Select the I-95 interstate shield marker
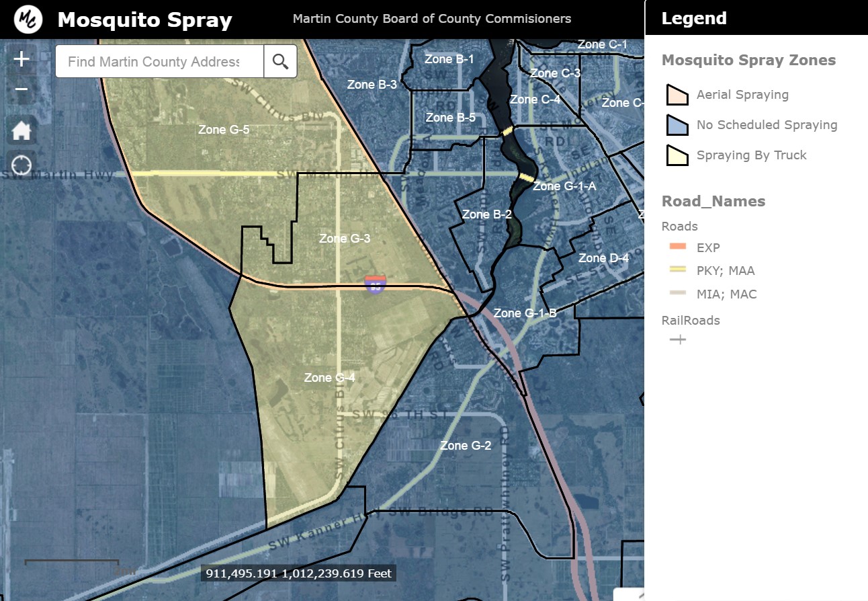 [376, 284]
